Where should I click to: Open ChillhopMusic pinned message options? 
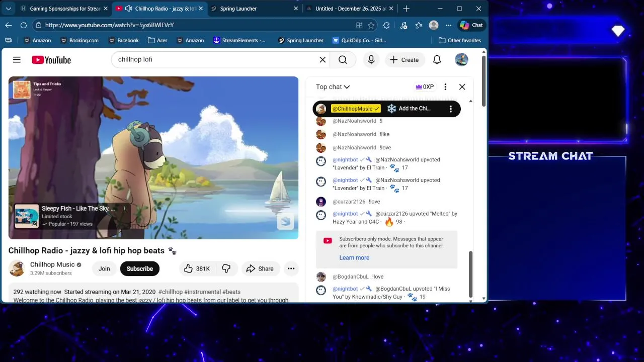click(451, 109)
